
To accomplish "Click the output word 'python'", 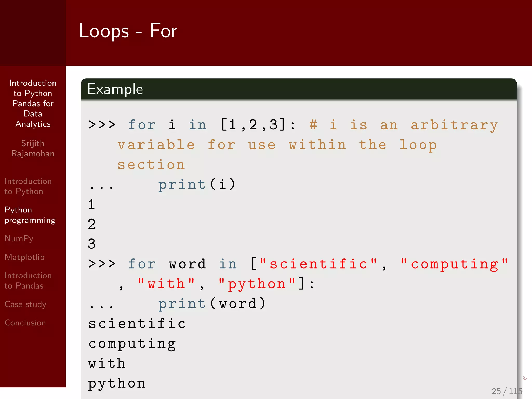I will pos(117,384).
